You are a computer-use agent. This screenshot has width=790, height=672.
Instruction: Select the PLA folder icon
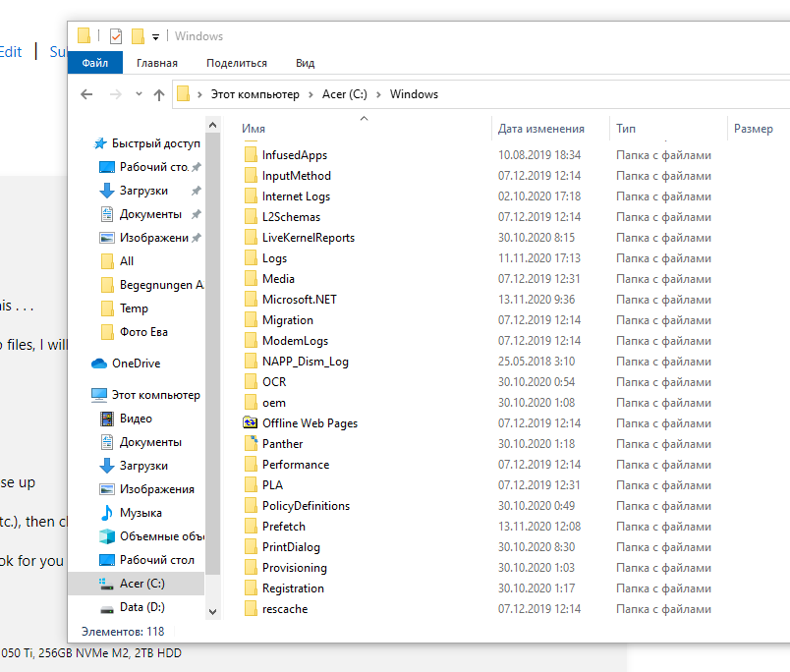(251, 484)
